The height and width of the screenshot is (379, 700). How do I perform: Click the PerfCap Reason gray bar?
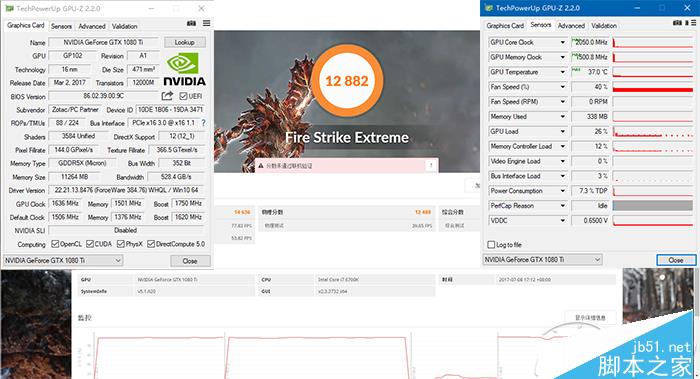tap(653, 206)
